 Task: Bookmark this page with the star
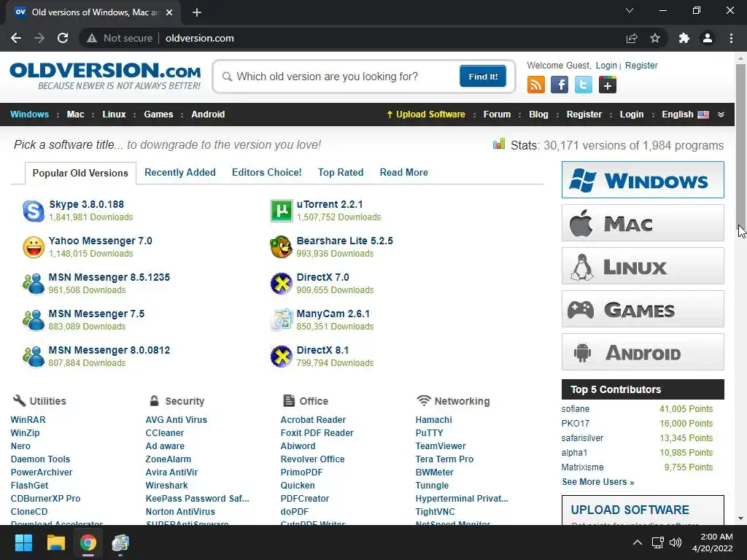click(x=655, y=38)
